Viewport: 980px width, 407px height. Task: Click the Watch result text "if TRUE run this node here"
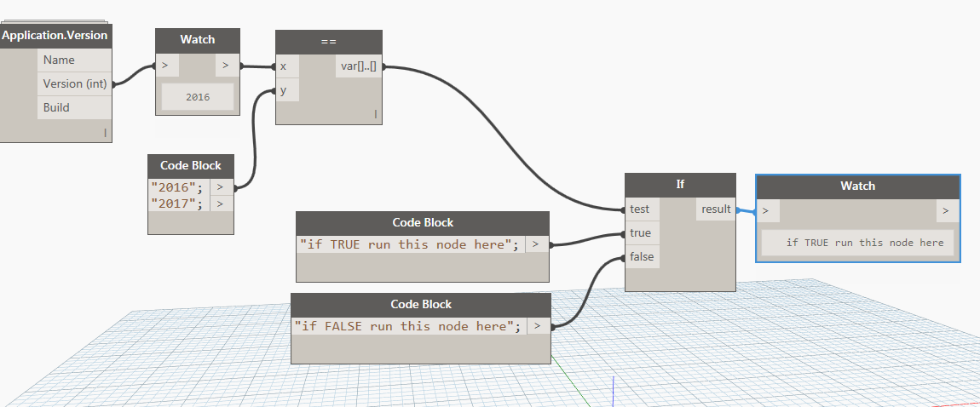point(865,243)
